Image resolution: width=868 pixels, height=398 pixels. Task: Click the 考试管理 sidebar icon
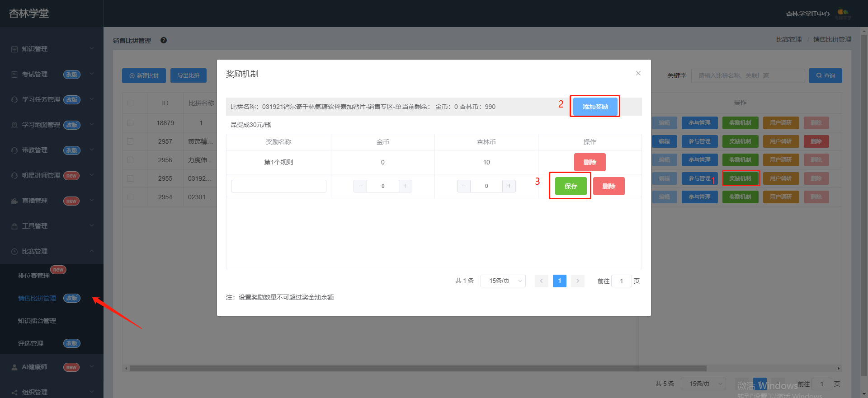point(14,74)
